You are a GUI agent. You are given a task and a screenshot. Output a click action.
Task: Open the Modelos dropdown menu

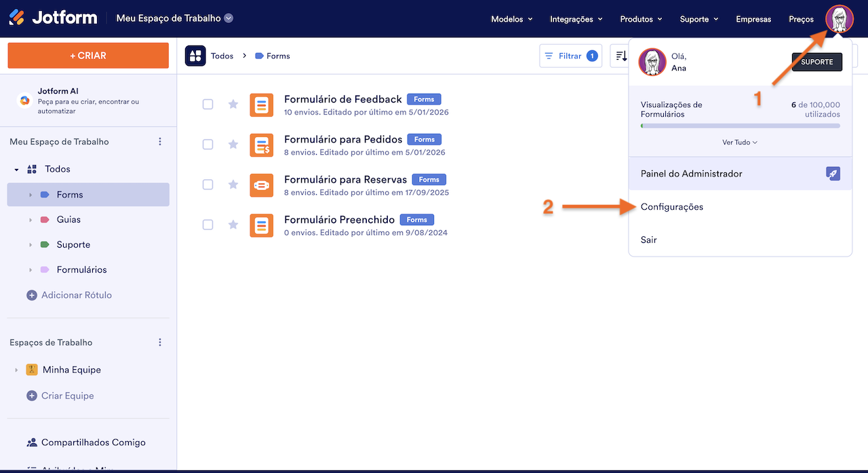[511, 19]
